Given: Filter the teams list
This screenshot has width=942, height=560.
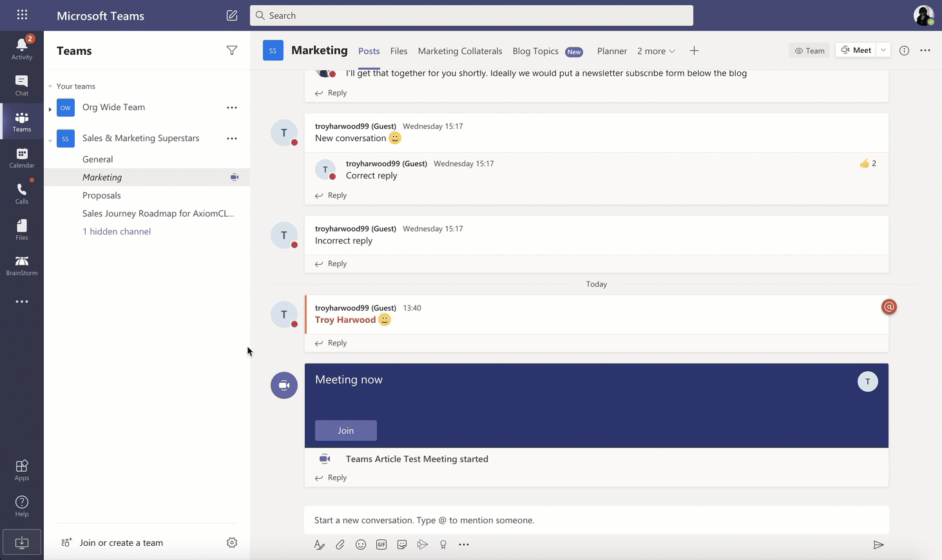Looking at the screenshot, I should pos(232,50).
